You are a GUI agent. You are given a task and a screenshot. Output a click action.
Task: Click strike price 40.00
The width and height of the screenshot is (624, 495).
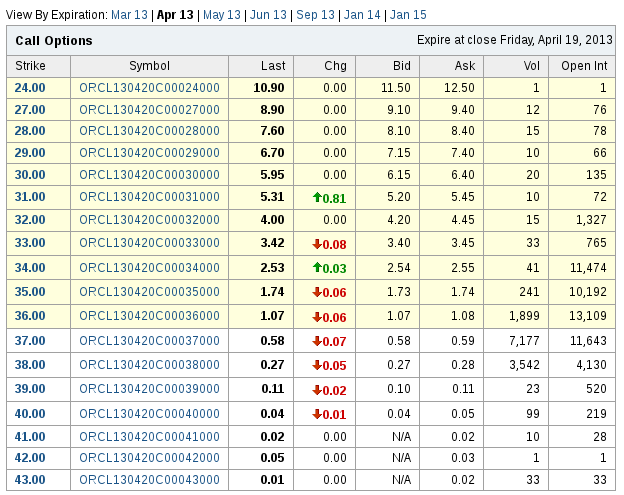pos(30,413)
